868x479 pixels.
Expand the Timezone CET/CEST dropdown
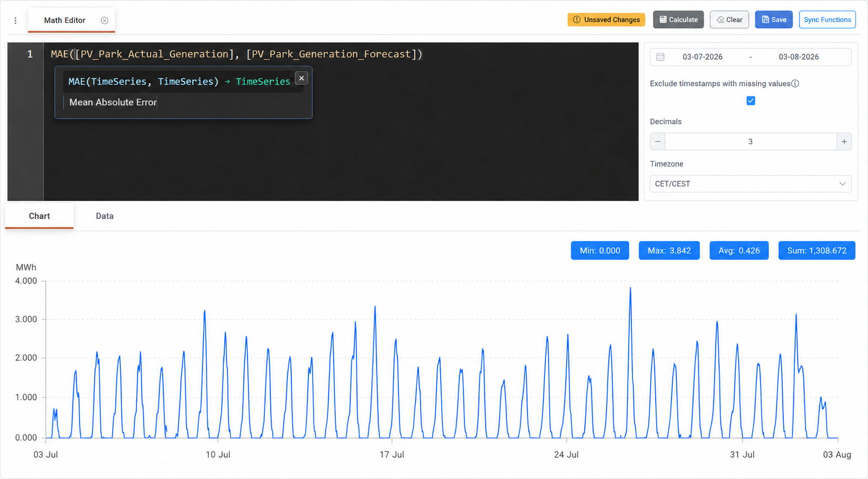pos(751,184)
